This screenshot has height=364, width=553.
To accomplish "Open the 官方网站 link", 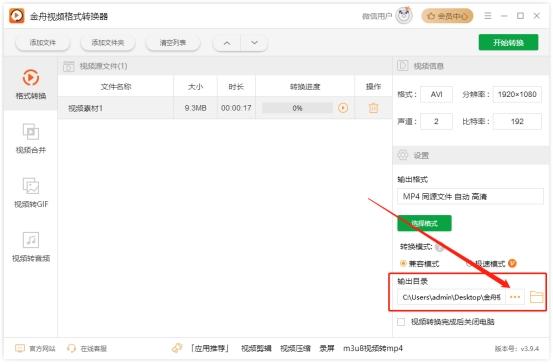I will click(36, 349).
